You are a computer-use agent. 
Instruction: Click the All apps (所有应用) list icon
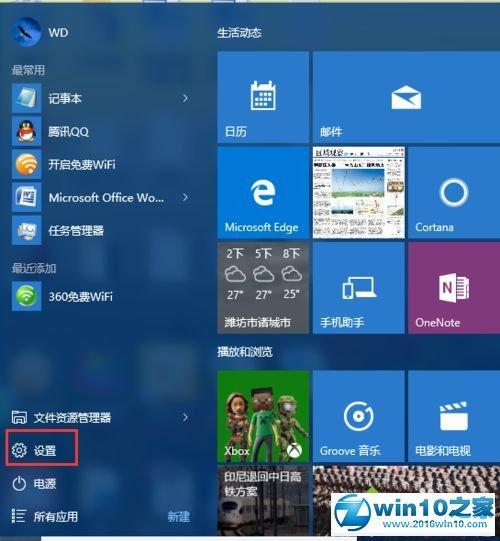click(x=18, y=516)
